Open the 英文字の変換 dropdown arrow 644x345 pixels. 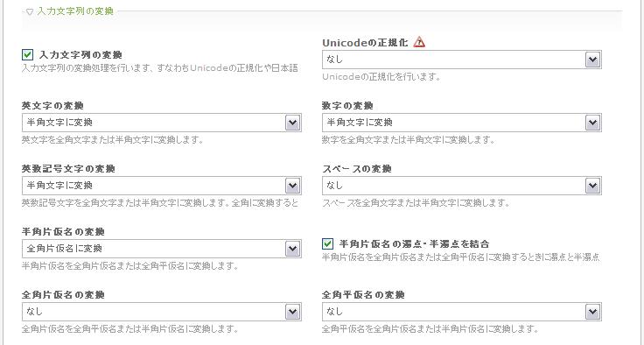292,123
